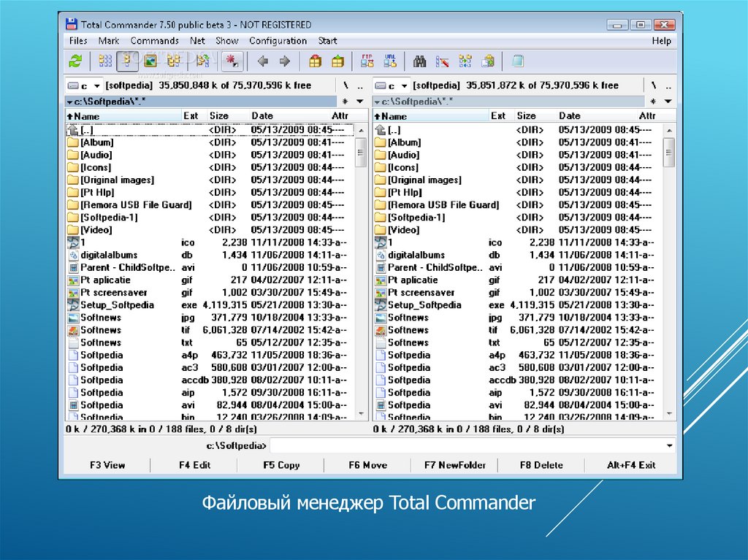Click the Notepad icon in the toolbar
This screenshot has width=748, height=560.
click(518, 61)
